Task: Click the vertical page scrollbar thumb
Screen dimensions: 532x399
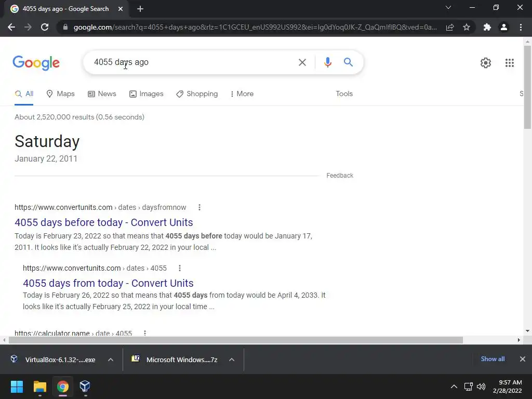Action: 527,87
